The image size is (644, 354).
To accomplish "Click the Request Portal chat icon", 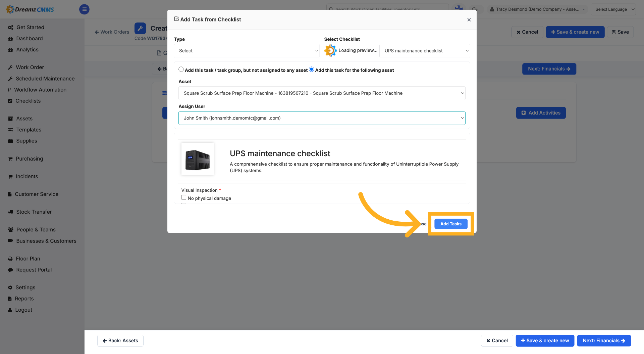I will 10,270.
